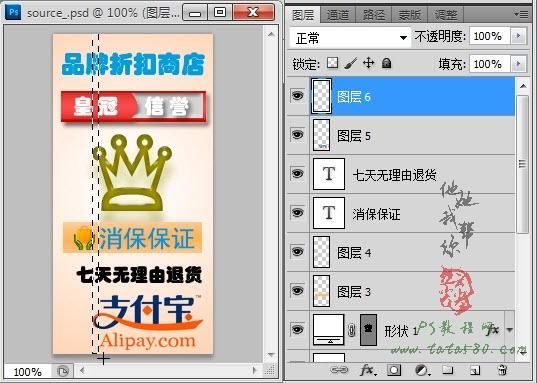
Task: Click the lock transparent pixels icon
Action: pos(332,63)
